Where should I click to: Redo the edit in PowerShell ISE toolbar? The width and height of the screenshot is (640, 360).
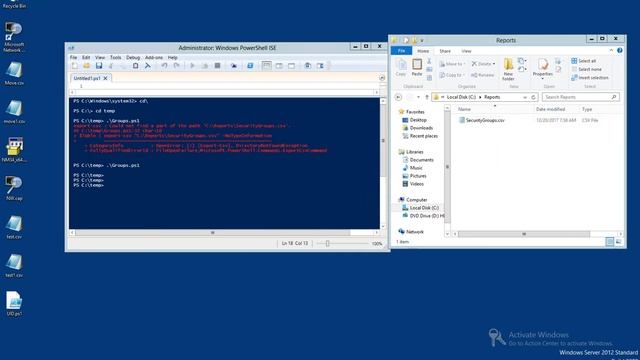coord(176,66)
